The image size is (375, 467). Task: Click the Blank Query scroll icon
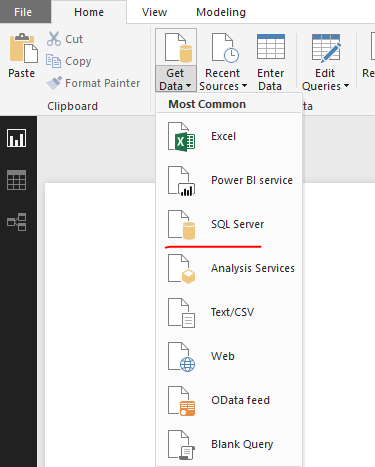[181, 445]
